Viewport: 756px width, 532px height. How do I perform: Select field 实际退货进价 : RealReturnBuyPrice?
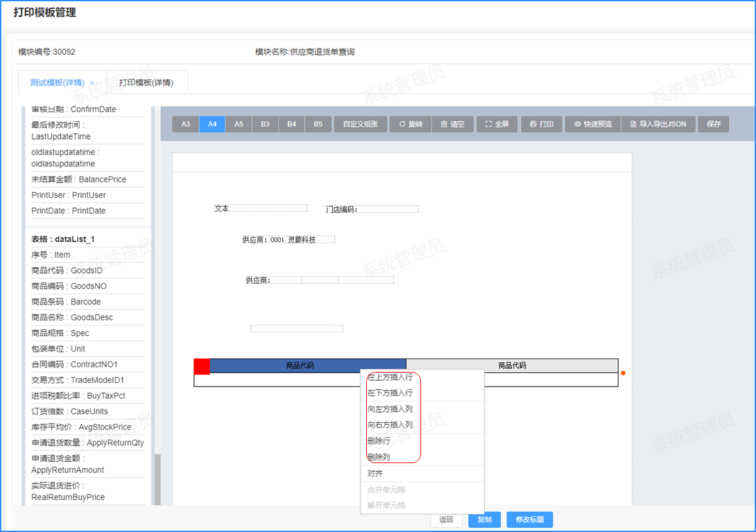(x=88, y=492)
